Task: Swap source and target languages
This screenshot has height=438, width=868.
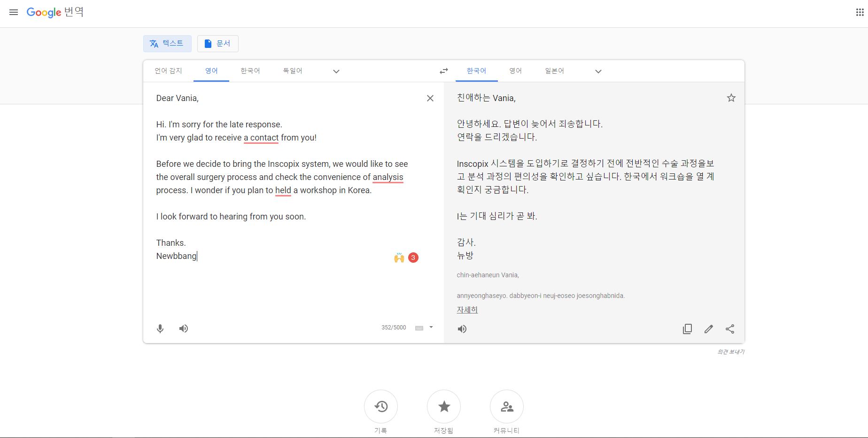Action: [443, 71]
